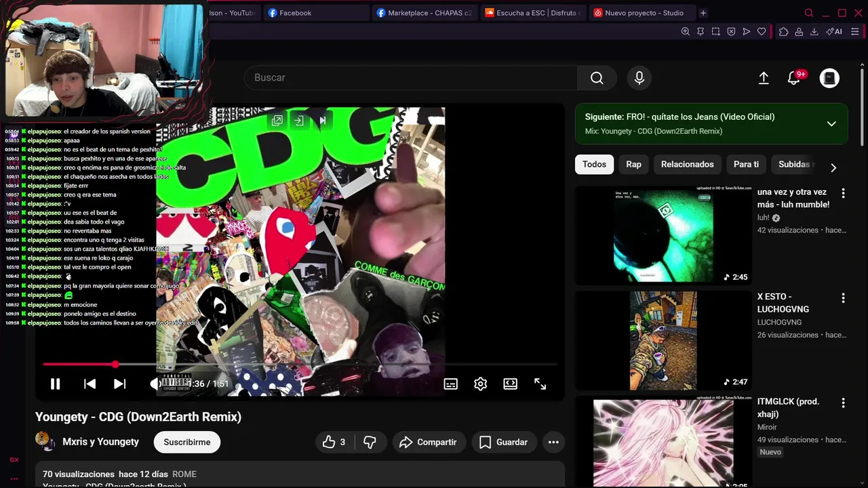Image resolution: width=868 pixels, height=488 pixels.
Task: Click the browser tab search magnifier
Action: 809,13
